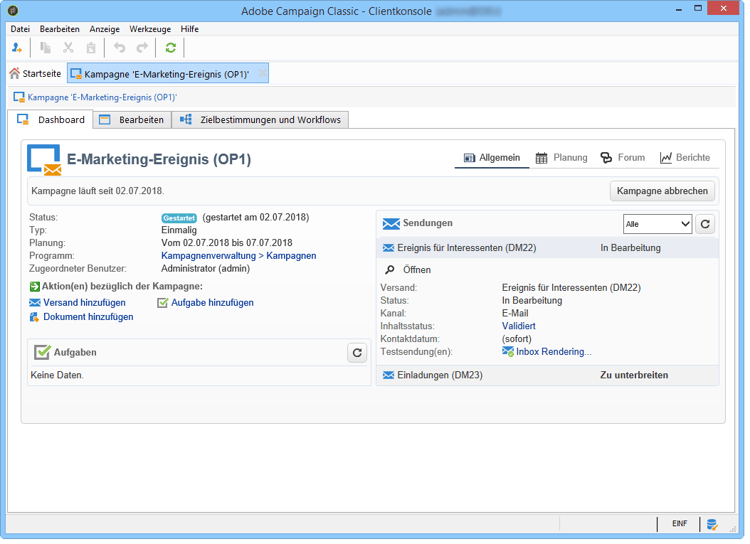Go to Startseite home tab
750x544 pixels.
tap(35, 74)
